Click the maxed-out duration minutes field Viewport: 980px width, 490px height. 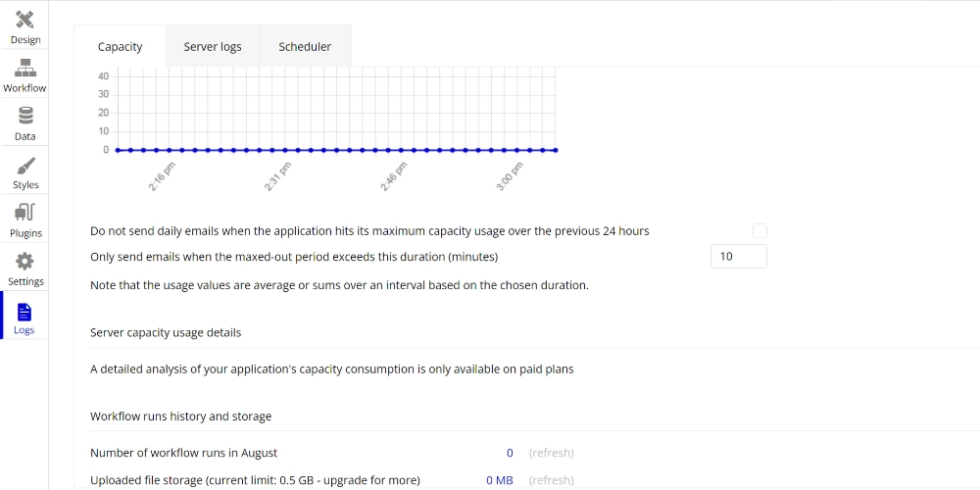pos(738,257)
